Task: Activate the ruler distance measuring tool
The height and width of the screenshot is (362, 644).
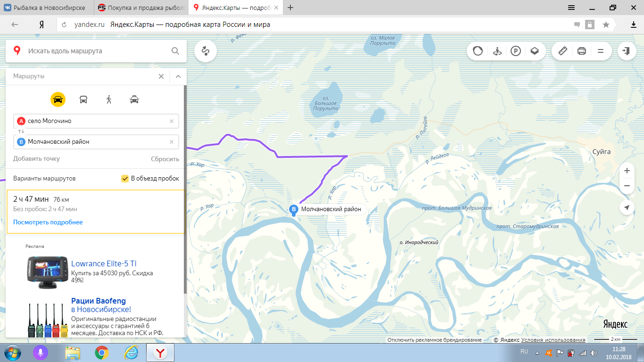Action: pos(563,51)
